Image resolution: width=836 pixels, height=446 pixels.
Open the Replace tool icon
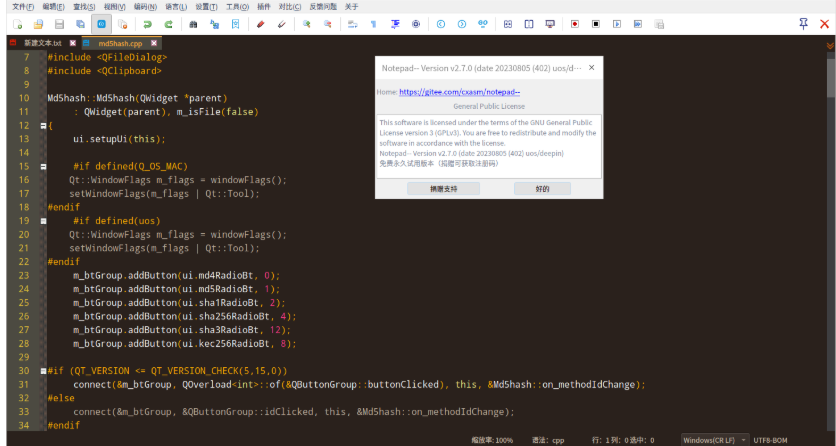[x=214, y=24]
